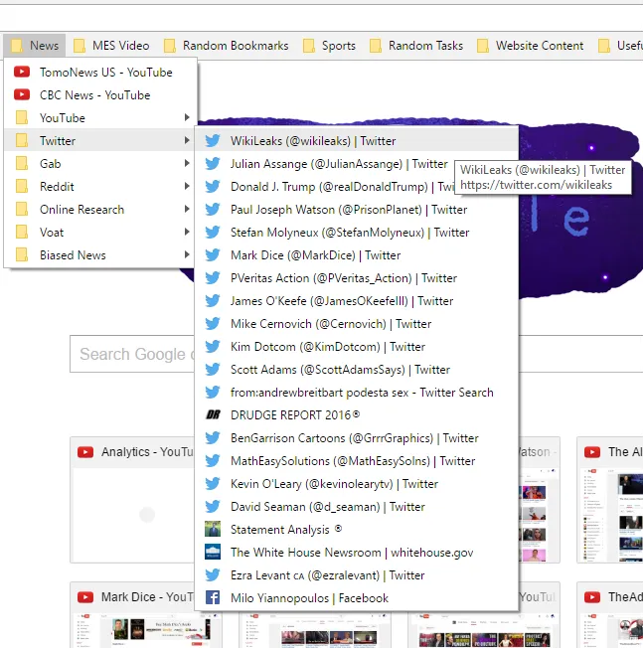
Task: Expand the Biased News subfolder arrow
Action: pyautogui.click(x=187, y=254)
